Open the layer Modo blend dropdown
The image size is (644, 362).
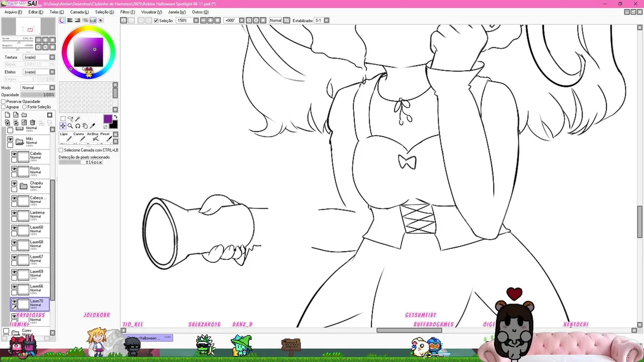52,88
